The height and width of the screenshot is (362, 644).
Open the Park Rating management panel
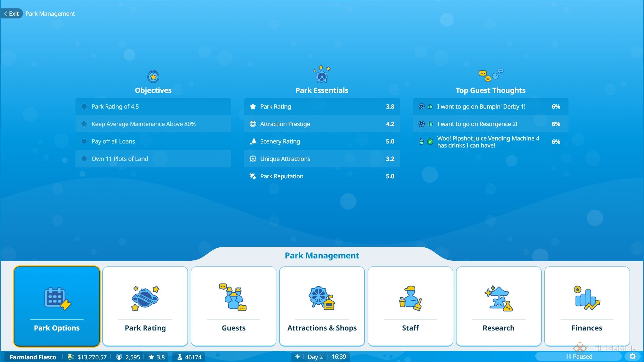tap(145, 306)
